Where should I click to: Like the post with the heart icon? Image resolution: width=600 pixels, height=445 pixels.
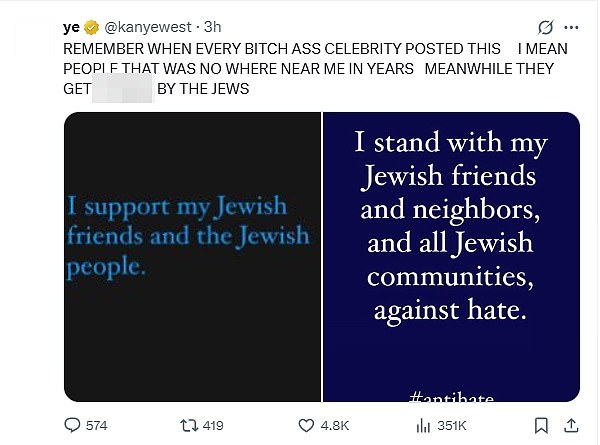pyautogui.click(x=306, y=425)
